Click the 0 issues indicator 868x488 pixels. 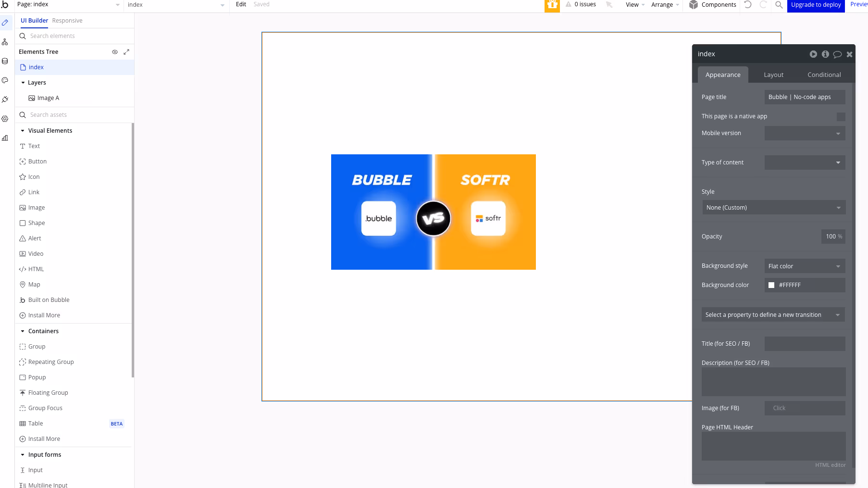[581, 4]
